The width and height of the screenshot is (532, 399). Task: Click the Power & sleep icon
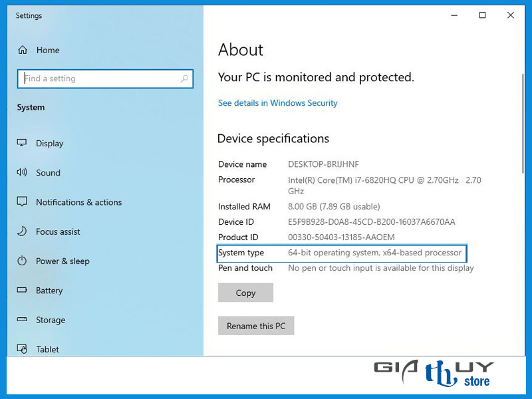[x=22, y=261]
